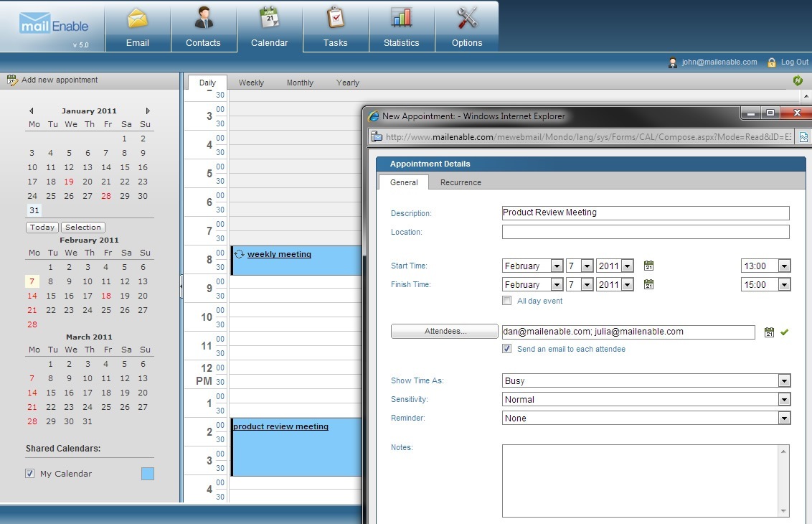Select January 19 in the mini calendar
The height and width of the screenshot is (524, 812).
69,182
